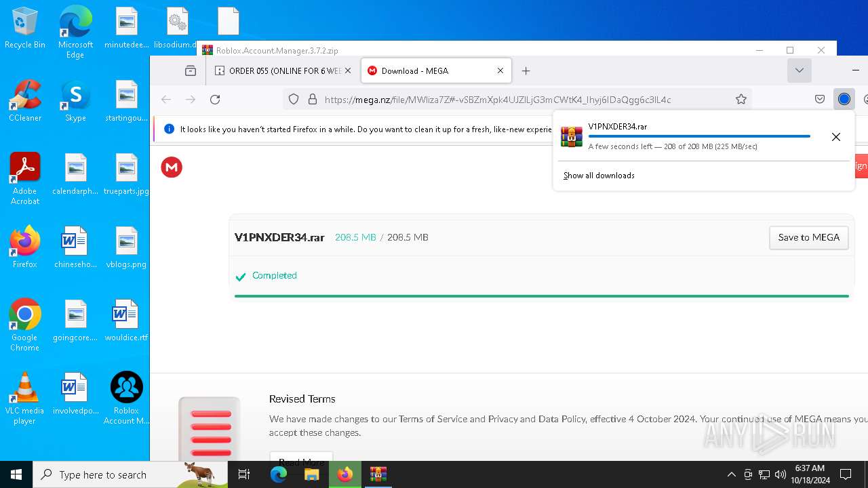
Task: Open Skype desktop shortcut
Action: pyautogui.click(x=75, y=102)
